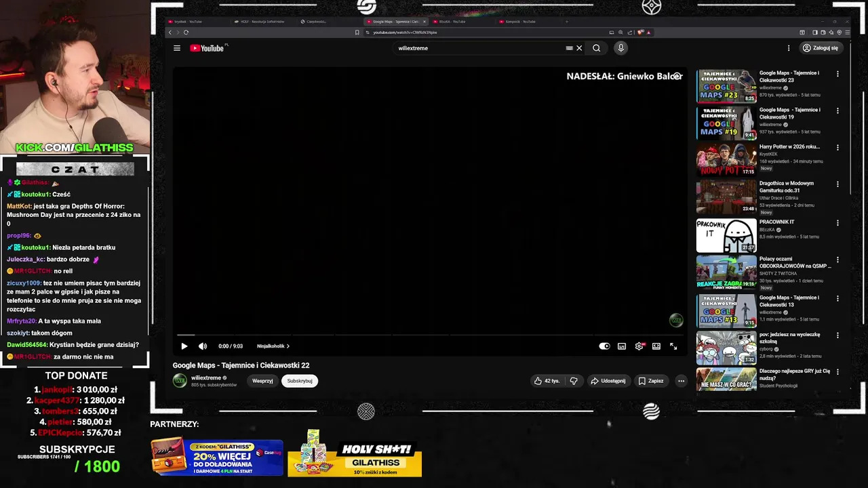Screen dimensions: 868x488
Task: Open Google Maps Tajemnice i Ciekawostki 19 title
Action: tap(789, 113)
